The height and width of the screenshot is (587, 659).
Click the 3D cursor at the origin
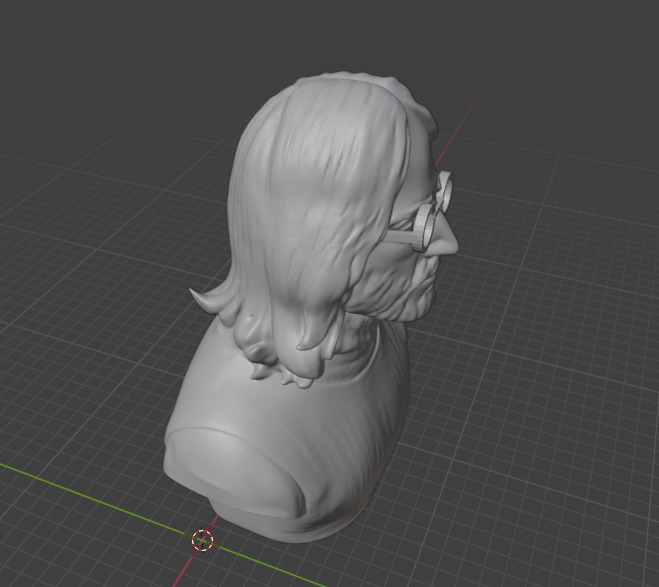tap(203, 540)
